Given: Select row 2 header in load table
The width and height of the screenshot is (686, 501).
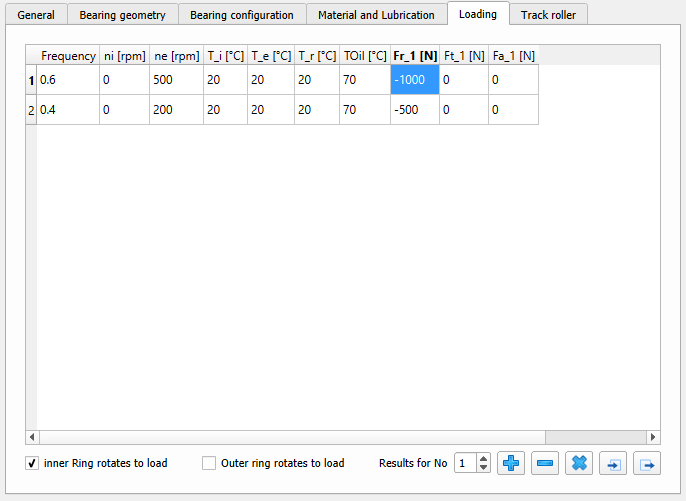Looking at the screenshot, I should [31, 110].
